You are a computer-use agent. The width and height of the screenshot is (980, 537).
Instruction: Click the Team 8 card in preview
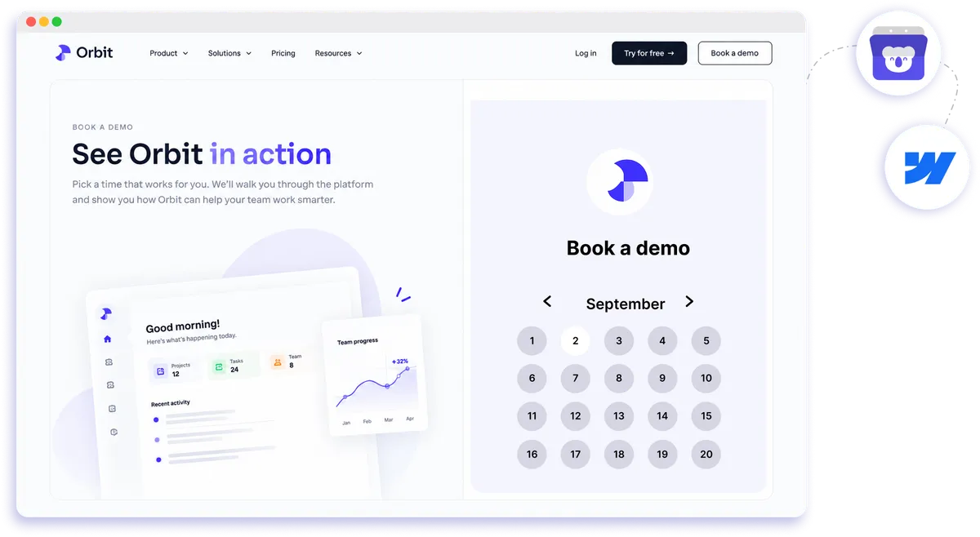pyautogui.click(x=292, y=362)
